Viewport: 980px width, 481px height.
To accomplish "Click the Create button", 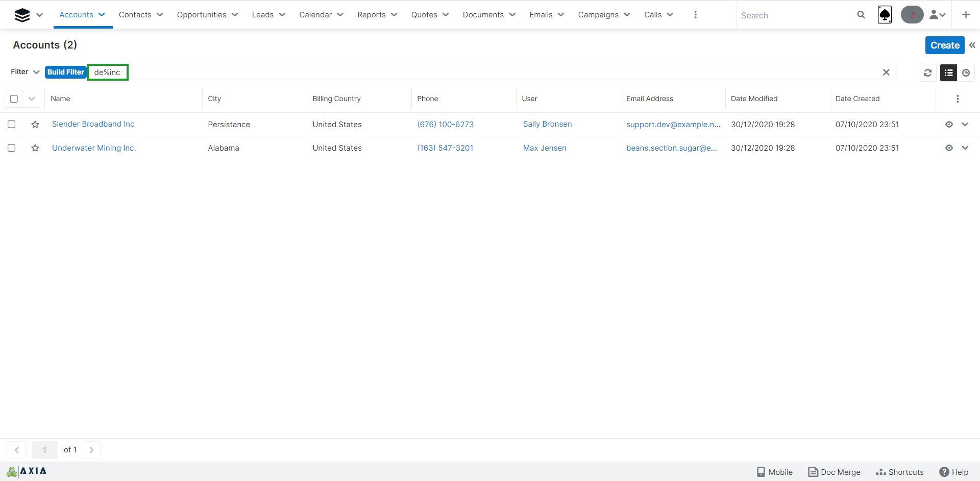I will (945, 45).
